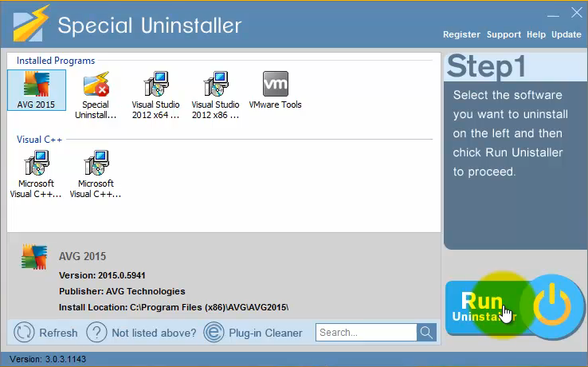
Task: Click the 'Publisher: AVG Technologies' text
Action: (122, 291)
